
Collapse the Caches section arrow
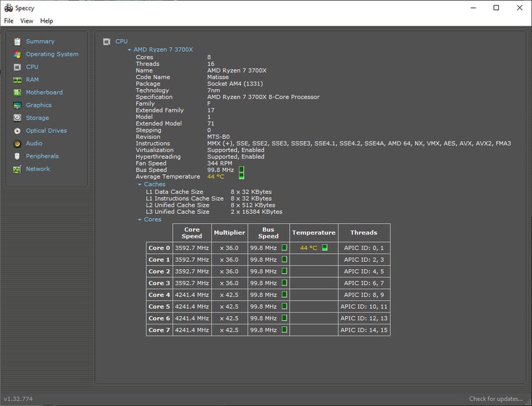(x=140, y=184)
